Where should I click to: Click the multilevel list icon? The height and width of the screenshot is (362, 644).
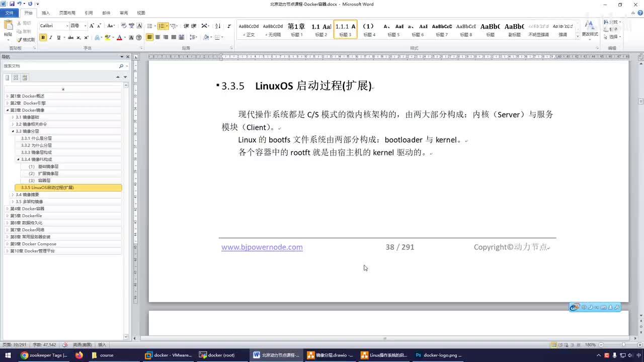[x=174, y=26]
